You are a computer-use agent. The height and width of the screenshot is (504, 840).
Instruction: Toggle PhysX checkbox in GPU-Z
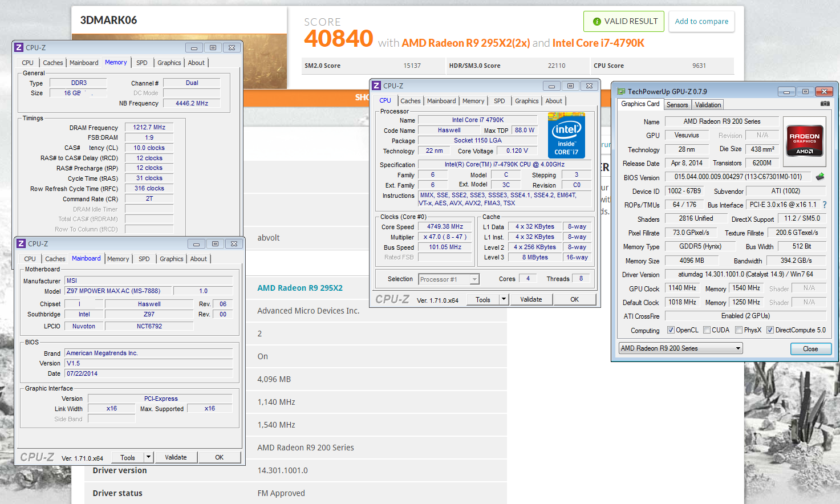click(738, 330)
